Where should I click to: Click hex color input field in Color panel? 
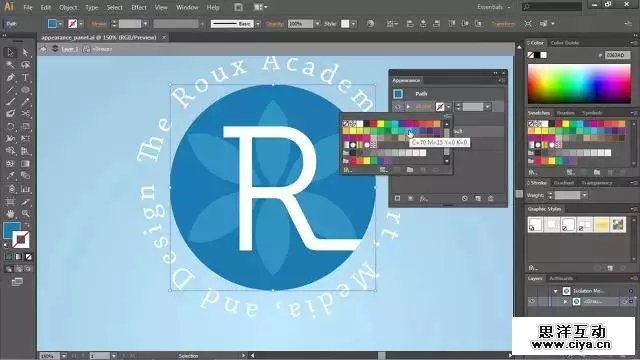[618, 55]
